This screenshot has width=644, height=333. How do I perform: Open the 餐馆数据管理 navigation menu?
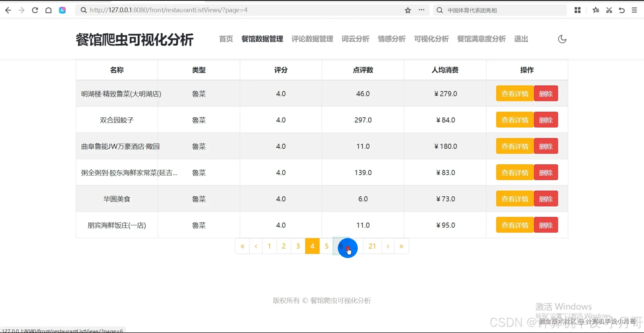[262, 39]
